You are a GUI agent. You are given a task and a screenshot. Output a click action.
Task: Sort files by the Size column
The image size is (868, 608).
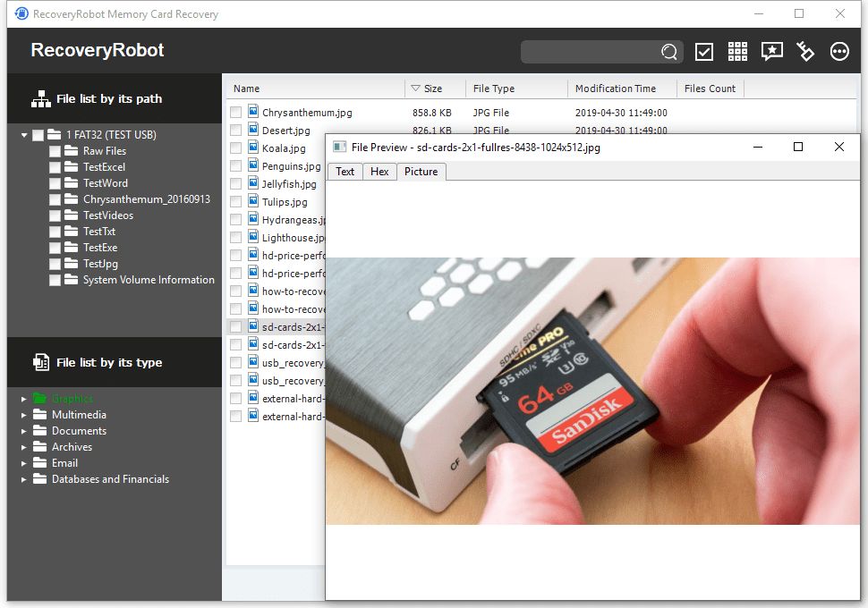pos(434,89)
